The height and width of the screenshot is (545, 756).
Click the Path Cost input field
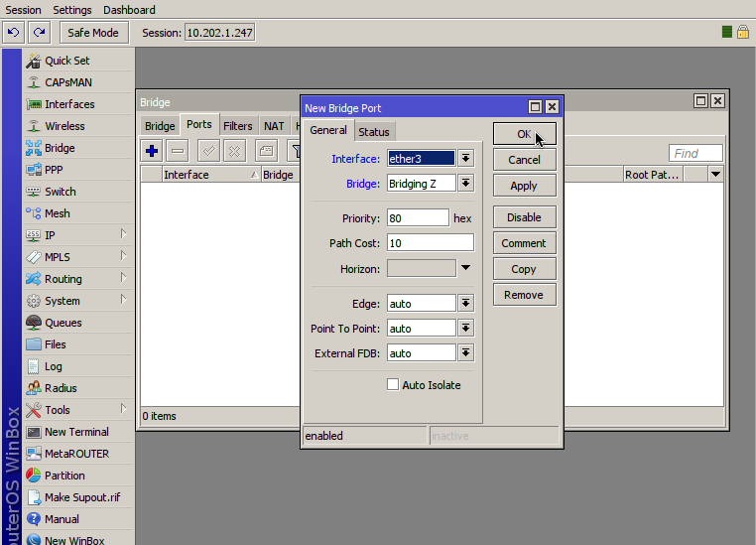point(431,242)
